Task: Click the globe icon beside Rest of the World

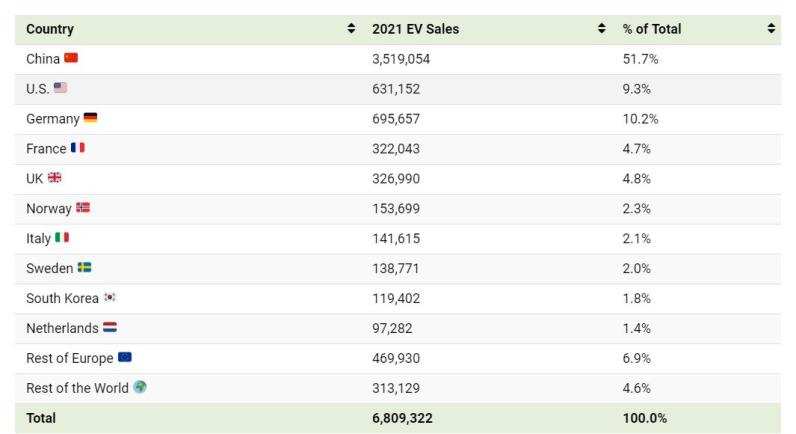Action: [140, 387]
